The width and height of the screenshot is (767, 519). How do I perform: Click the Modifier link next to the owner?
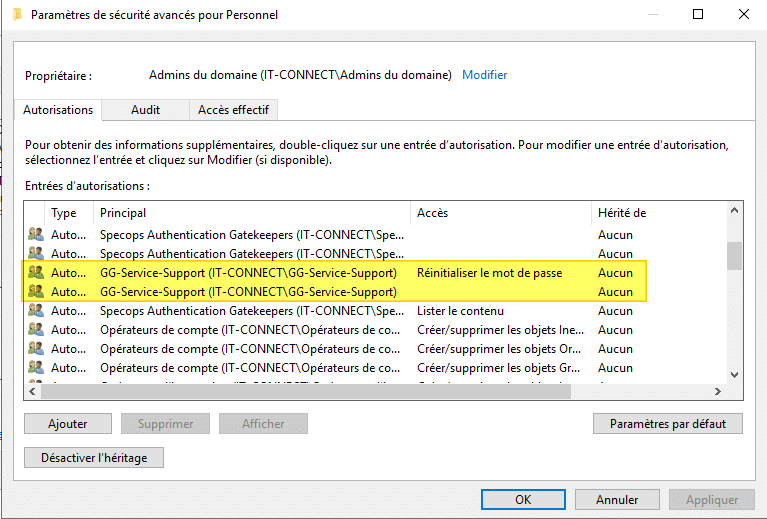(484, 75)
